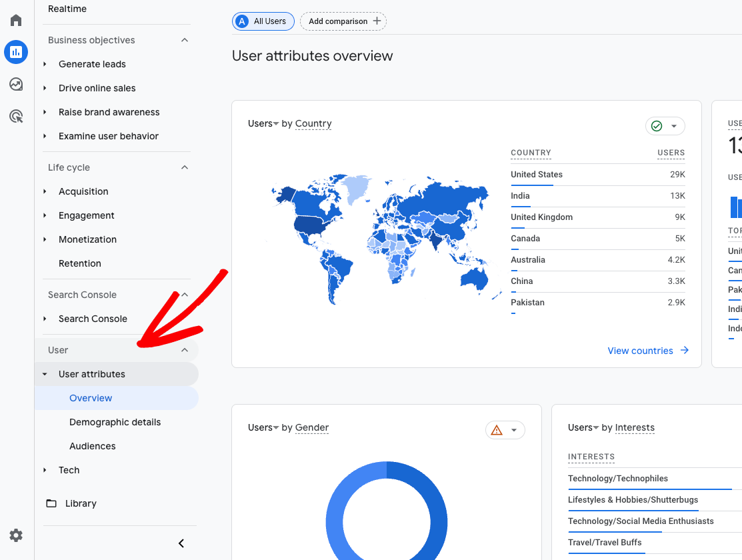742x560 pixels.
Task: Open the Advertising icon
Action: tap(15, 116)
